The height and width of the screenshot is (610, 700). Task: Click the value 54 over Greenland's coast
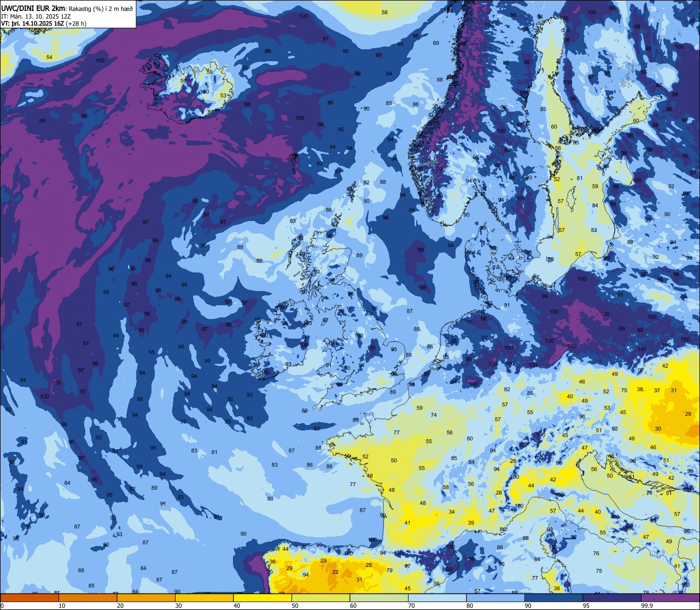(49, 57)
